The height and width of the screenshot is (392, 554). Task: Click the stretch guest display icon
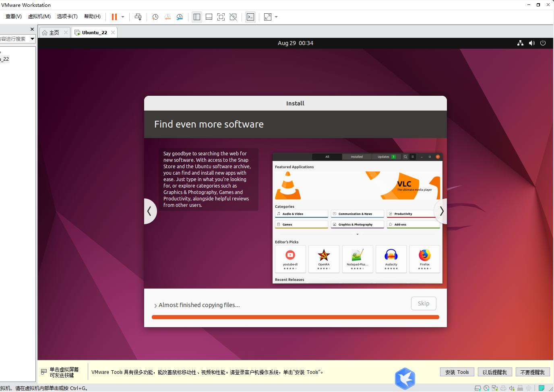click(268, 17)
